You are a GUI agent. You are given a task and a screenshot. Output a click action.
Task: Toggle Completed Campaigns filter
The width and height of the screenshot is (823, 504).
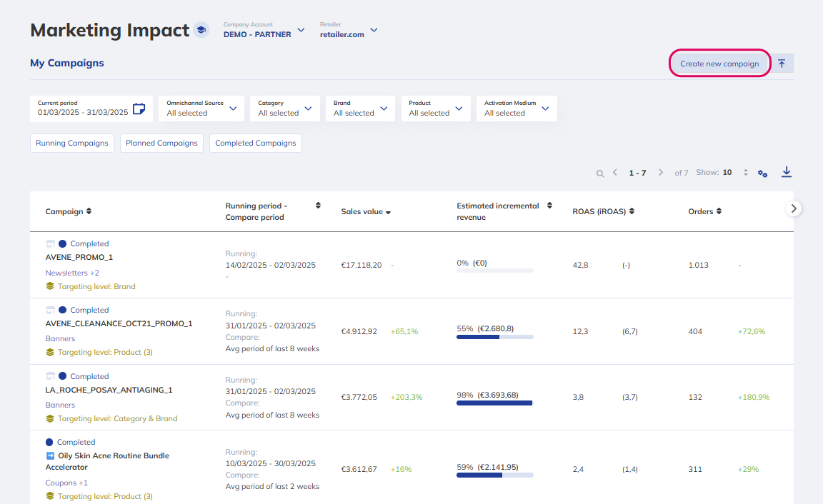coord(255,143)
